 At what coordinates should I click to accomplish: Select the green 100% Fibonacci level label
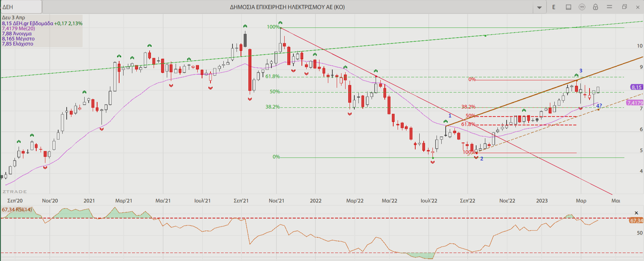[273, 27]
